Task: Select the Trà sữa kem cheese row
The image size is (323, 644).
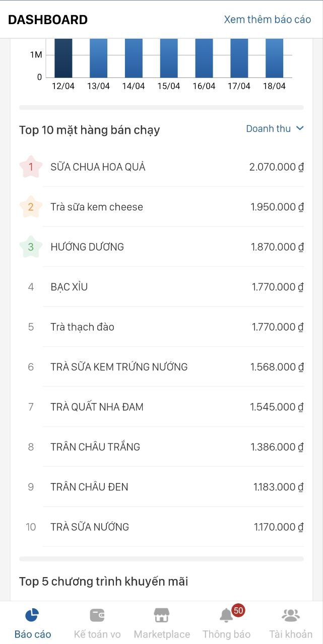Action: [97, 207]
